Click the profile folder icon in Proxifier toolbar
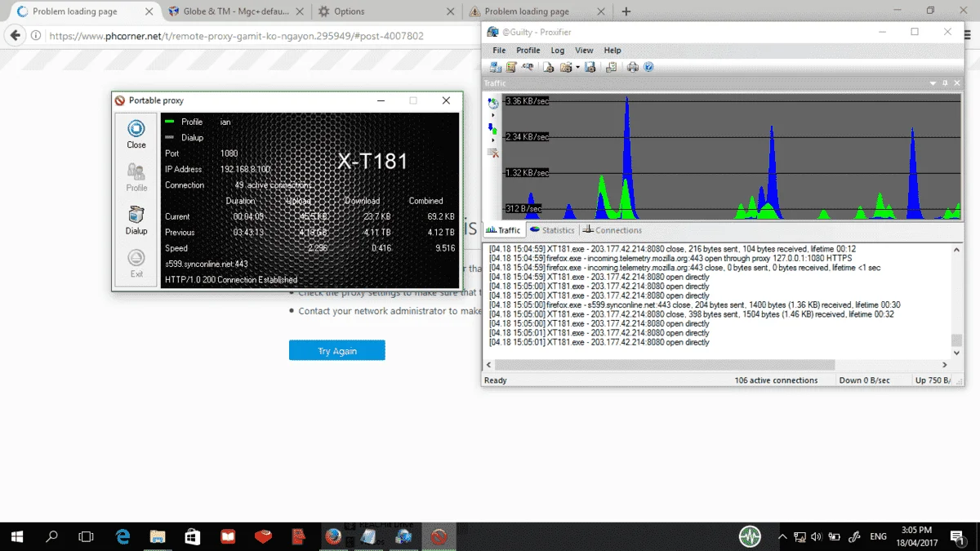The image size is (980, 551). point(566,67)
